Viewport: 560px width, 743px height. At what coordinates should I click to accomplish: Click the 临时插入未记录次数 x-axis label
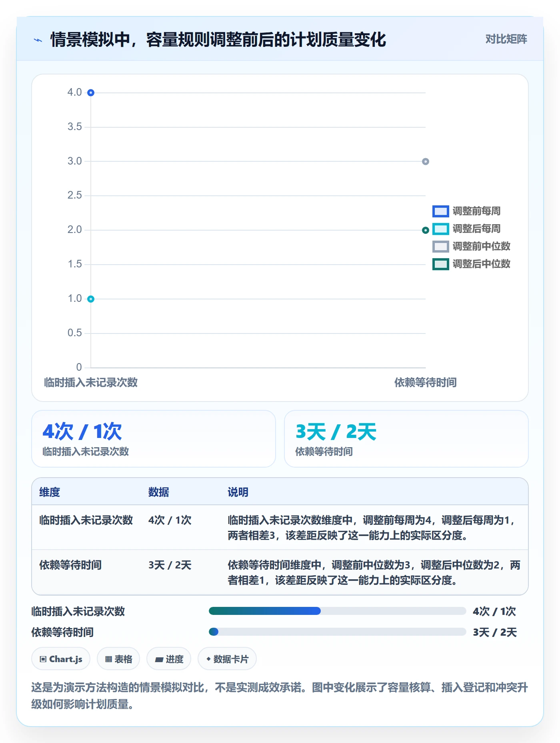coord(91,382)
